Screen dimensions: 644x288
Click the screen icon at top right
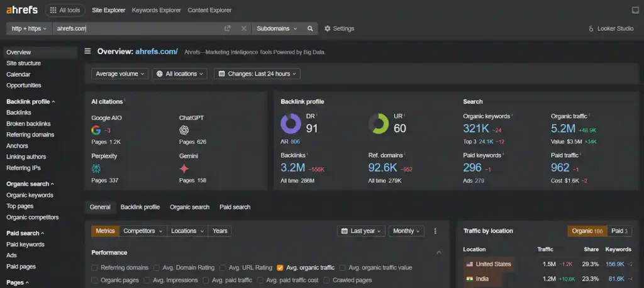click(x=635, y=10)
